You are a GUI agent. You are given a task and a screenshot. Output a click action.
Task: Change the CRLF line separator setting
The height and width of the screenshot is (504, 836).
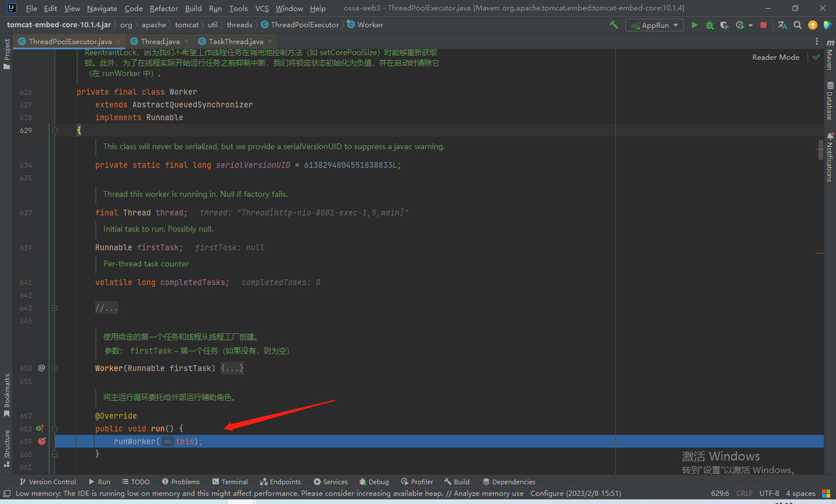click(x=744, y=494)
